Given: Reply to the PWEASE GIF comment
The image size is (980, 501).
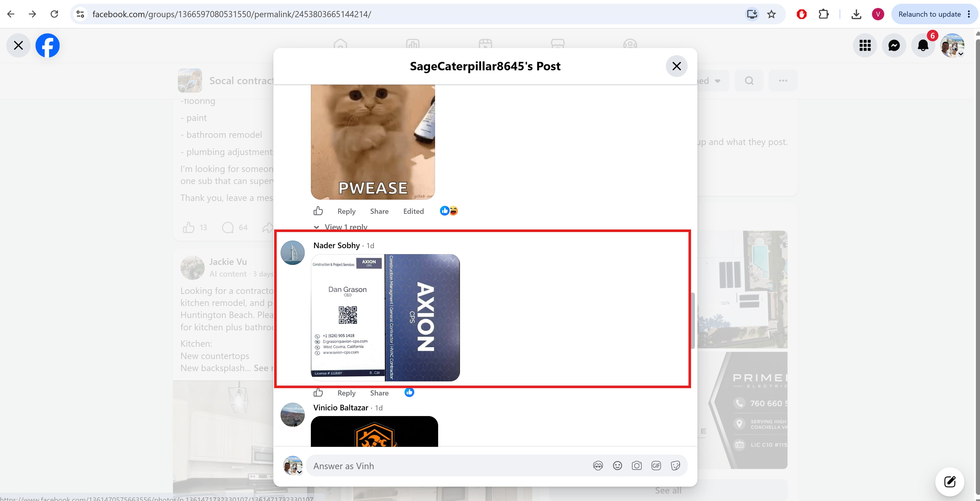Looking at the screenshot, I should coord(346,211).
